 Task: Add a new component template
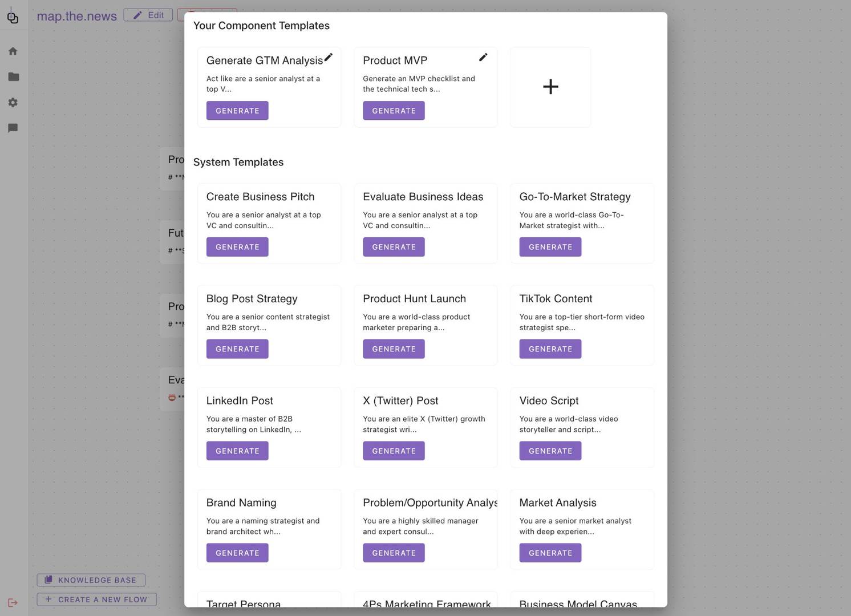click(x=550, y=87)
